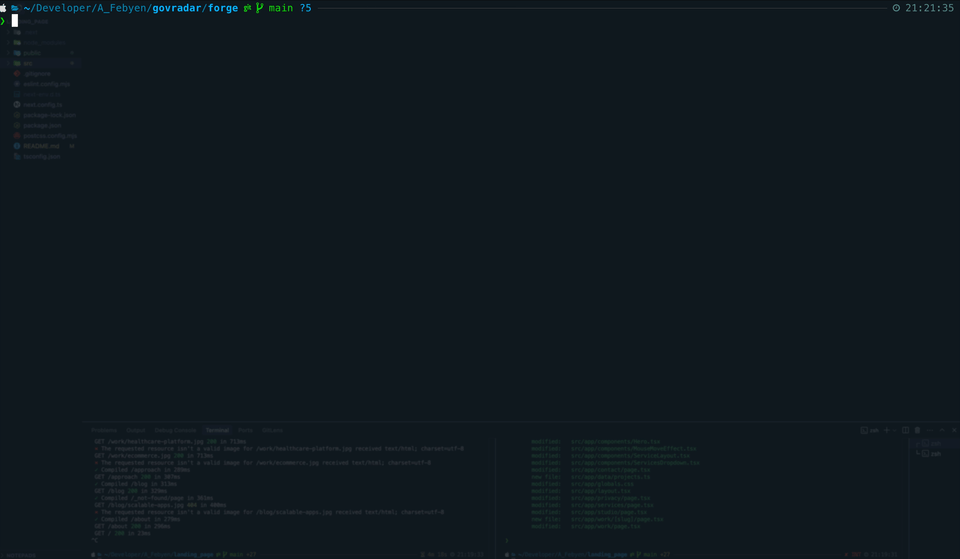Click the README.md file in explorer
960x559 pixels.
[x=41, y=146]
